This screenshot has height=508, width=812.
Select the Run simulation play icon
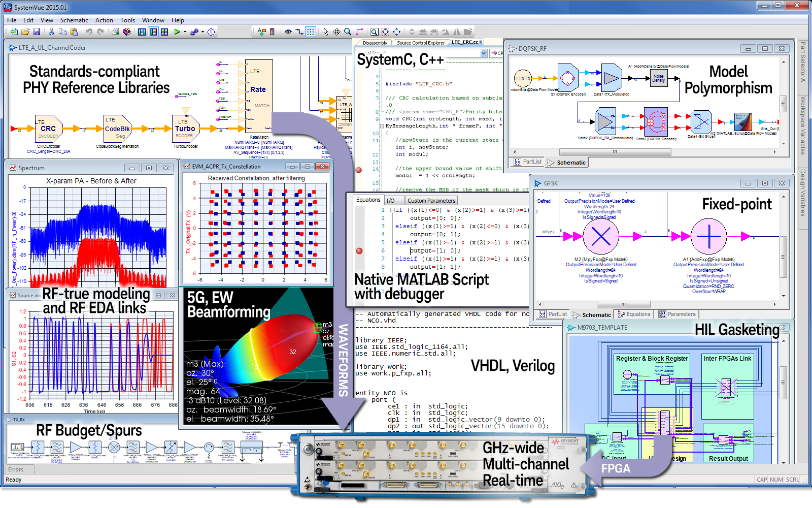(x=178, y=31)
